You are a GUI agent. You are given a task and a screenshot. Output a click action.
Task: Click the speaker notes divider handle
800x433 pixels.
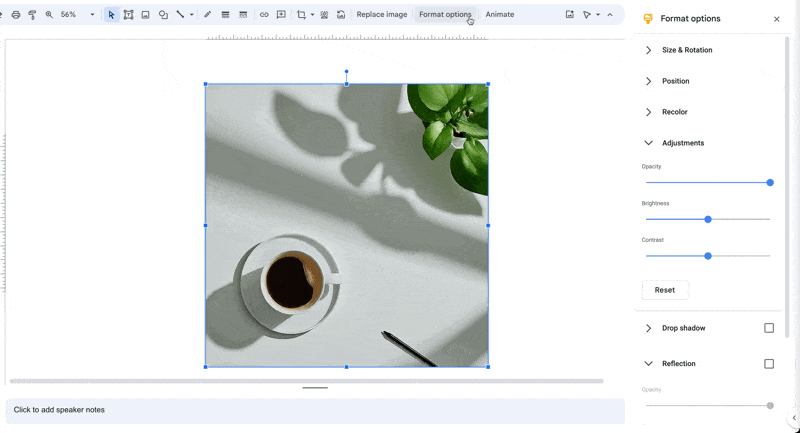coord(315,388)
